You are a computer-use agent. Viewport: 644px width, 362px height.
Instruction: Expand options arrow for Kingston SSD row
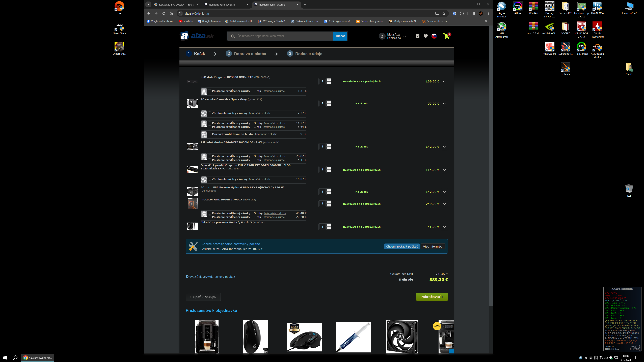pos(444,81)
